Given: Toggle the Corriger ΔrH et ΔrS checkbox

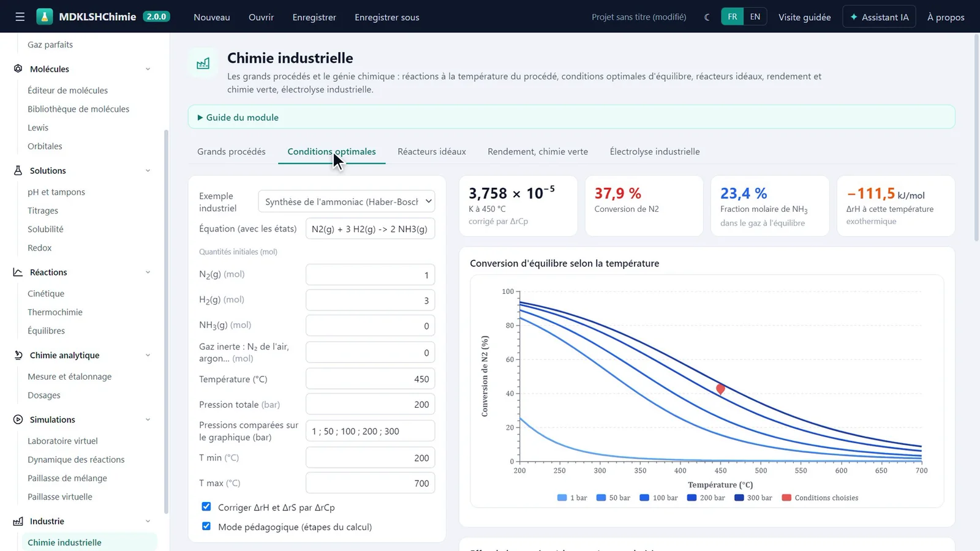Looking at the screenshot, I should click(206, 507).
